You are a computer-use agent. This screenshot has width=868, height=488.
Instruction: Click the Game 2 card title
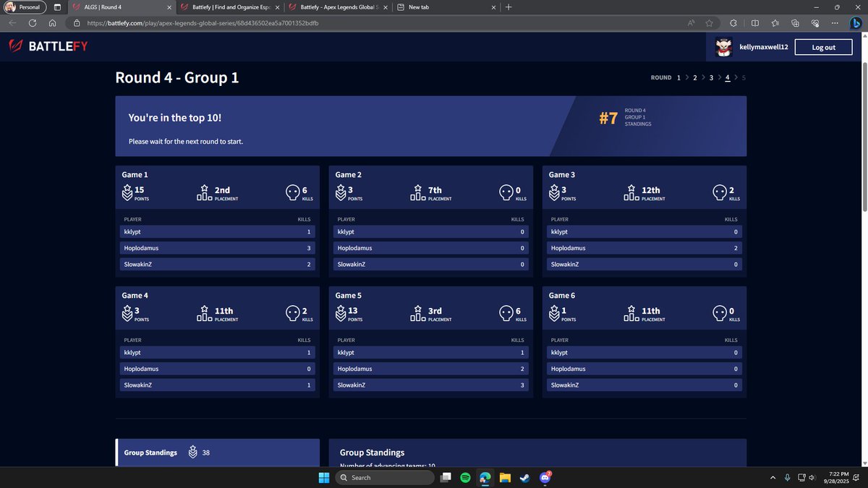click(349, 175)
